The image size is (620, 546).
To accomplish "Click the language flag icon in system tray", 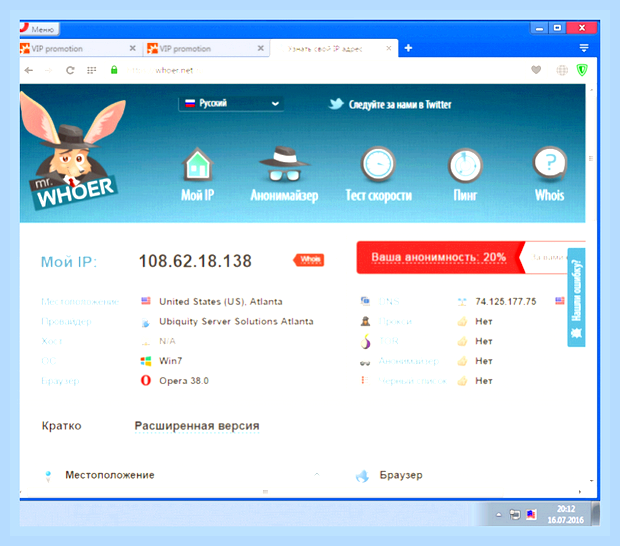I will click(531, 514).
